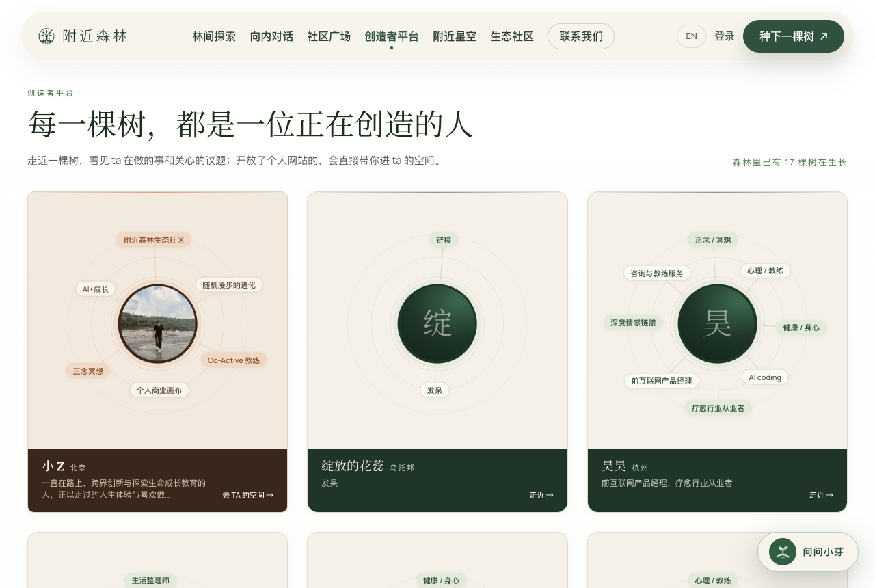
Task: Click 小Z's circular profile photo
Action: tap(158, 323)
